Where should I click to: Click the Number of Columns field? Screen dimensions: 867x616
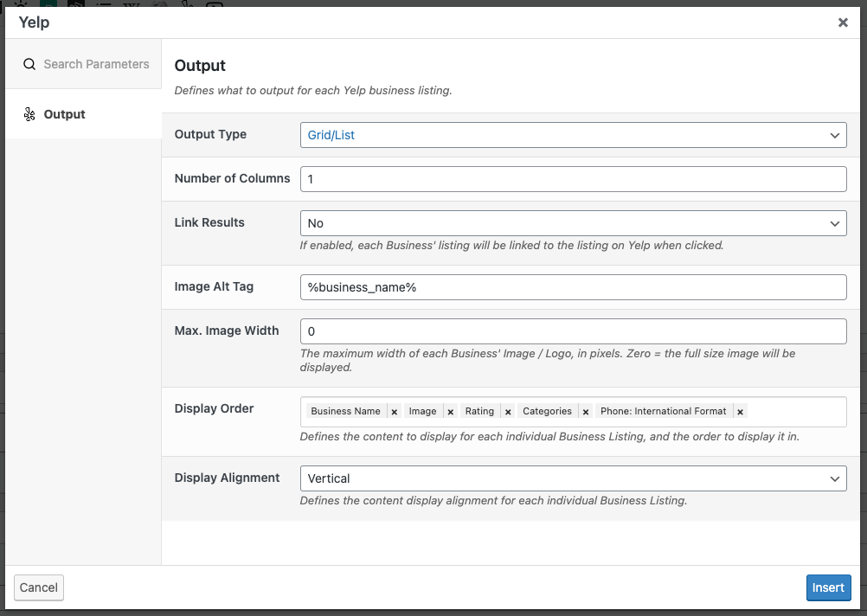(x=574, y=179)
